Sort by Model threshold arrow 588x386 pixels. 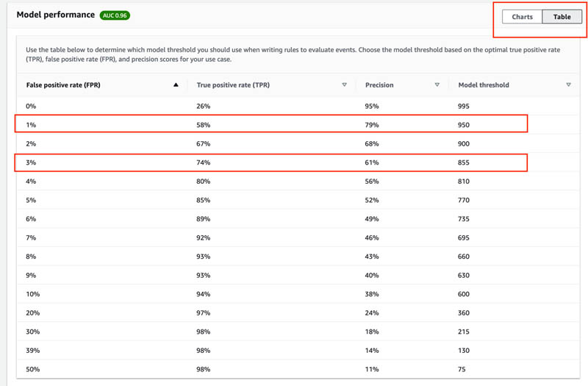pos(568,85)
